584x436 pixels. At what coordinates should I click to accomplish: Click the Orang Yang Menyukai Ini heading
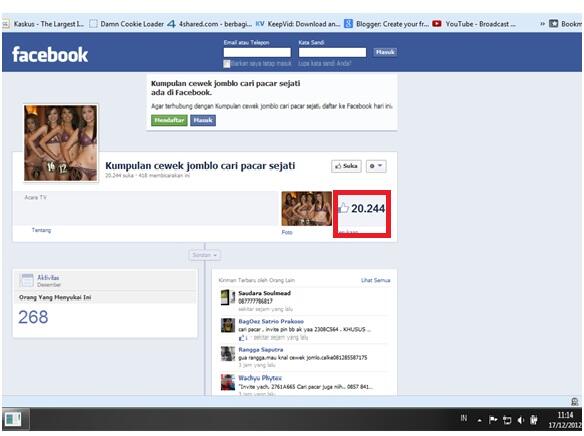55,297
